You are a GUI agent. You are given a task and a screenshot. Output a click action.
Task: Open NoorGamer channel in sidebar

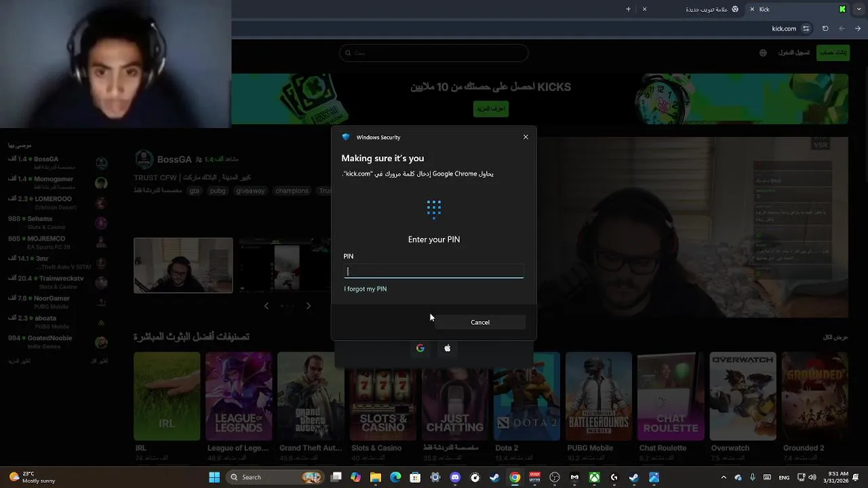tap(58, 302)
